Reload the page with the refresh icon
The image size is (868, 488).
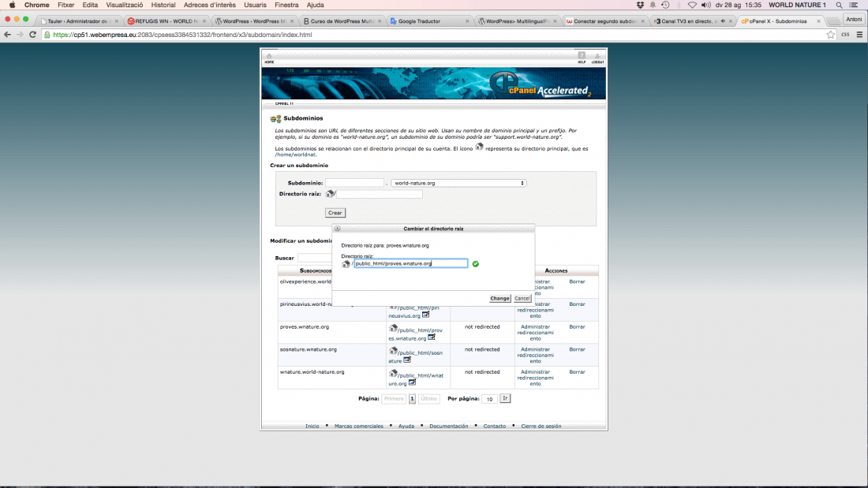click(x=32, y=35)
